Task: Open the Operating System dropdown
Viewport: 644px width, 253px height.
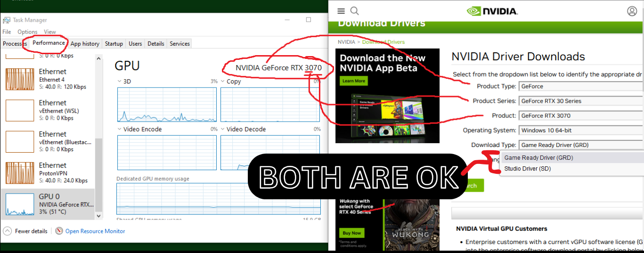Action: pos(581,130)
